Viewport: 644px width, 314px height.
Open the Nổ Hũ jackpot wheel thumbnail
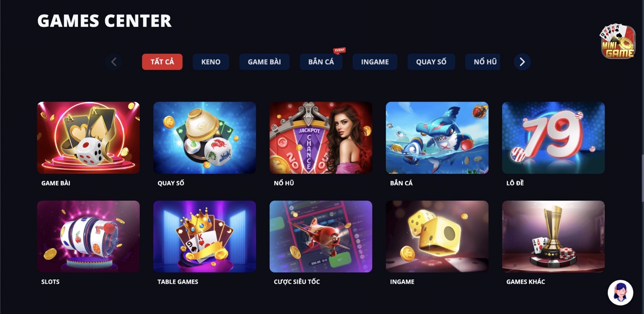tap(321, 138)
